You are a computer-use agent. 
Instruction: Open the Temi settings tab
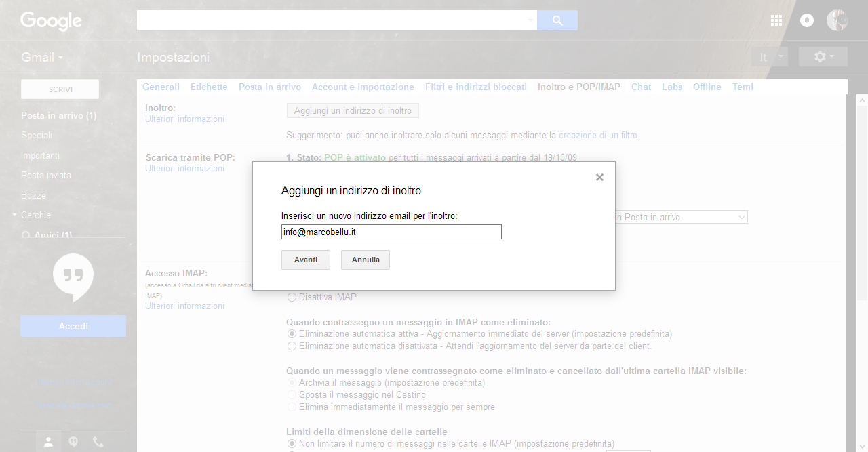click(743, 87)
